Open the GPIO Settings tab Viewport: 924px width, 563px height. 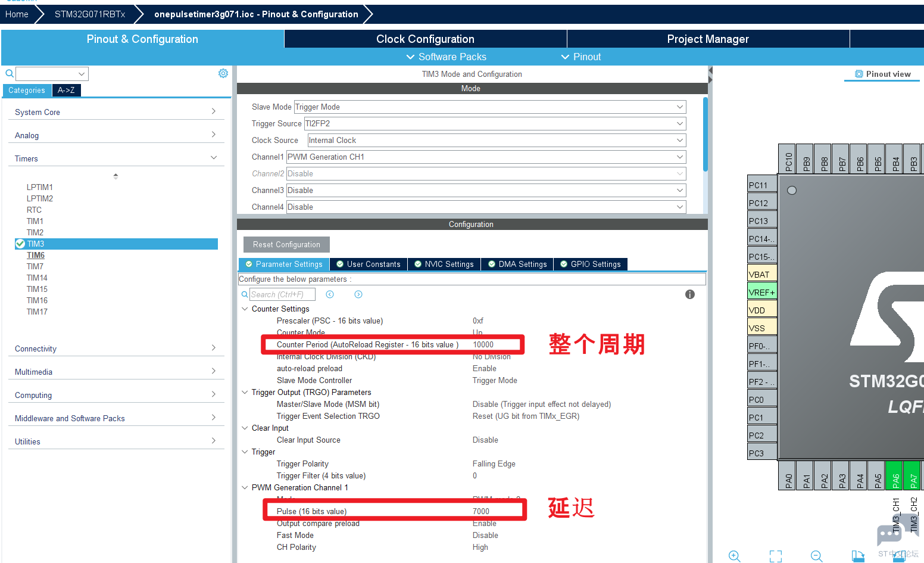[x=591, y=264]
